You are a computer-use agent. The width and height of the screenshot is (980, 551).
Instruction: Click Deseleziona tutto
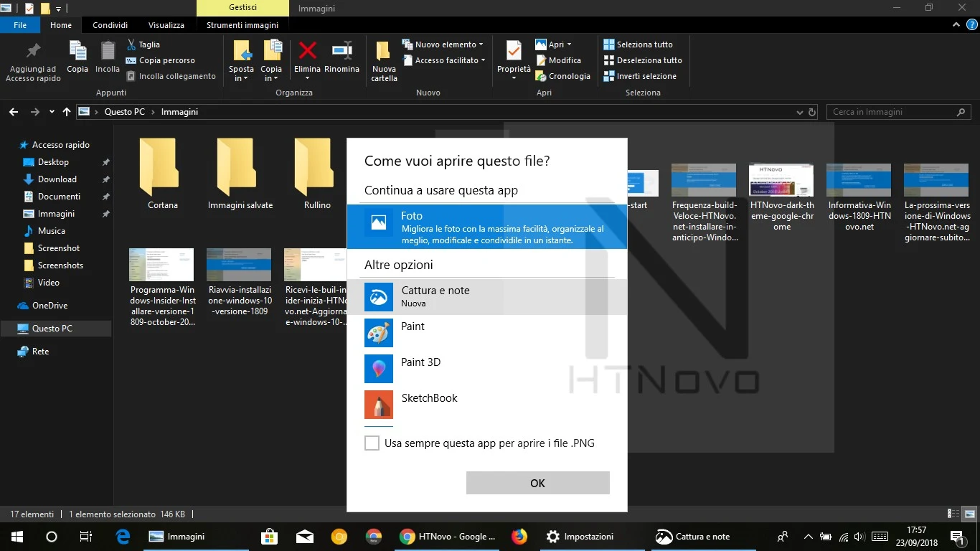[643, 60]
